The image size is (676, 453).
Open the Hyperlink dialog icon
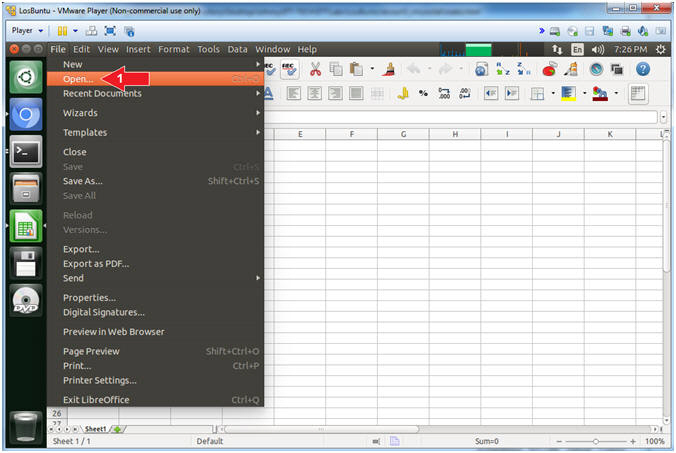[482, 69]
